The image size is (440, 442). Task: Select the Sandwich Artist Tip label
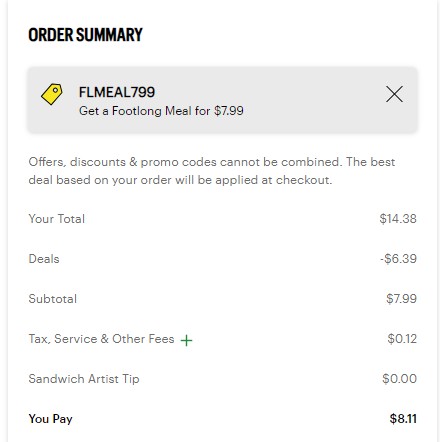pos(84,379)
